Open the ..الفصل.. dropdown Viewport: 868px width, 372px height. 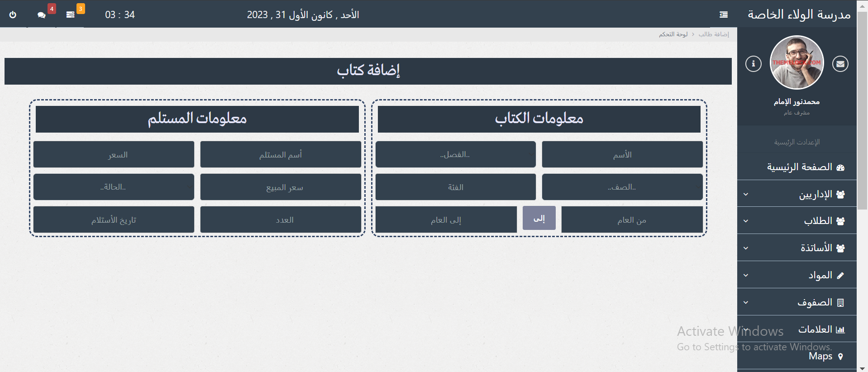455,154
